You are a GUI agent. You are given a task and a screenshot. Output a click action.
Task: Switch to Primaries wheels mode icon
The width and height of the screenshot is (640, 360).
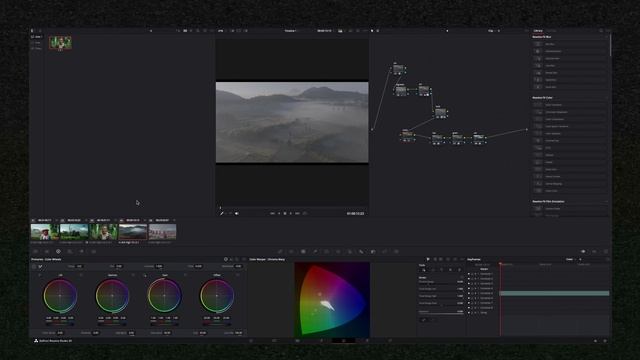[x=226, y=260]
